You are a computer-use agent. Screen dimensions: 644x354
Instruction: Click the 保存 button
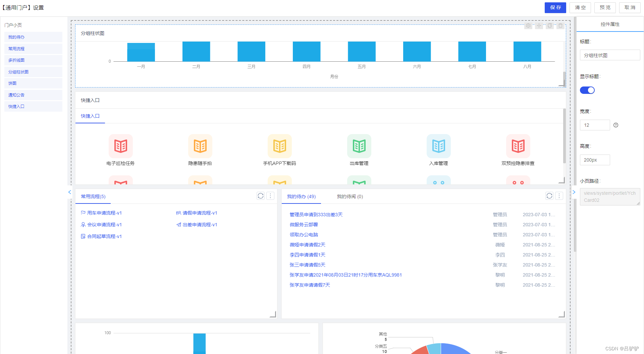[555, 7]
